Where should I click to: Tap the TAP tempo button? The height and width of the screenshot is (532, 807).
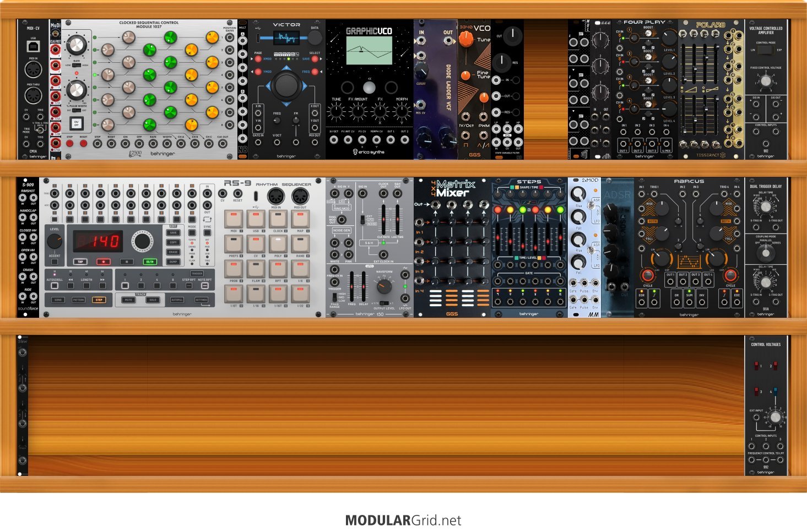[x=80, y=262]
